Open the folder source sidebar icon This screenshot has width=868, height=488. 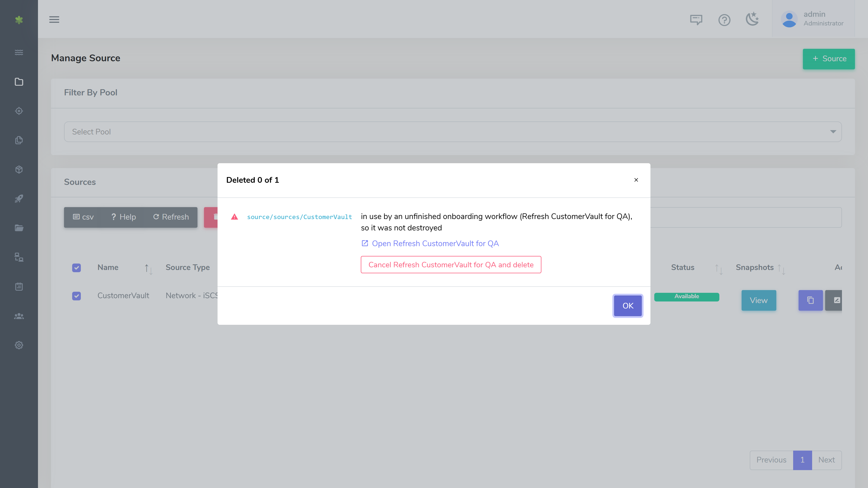click(19, 82)
